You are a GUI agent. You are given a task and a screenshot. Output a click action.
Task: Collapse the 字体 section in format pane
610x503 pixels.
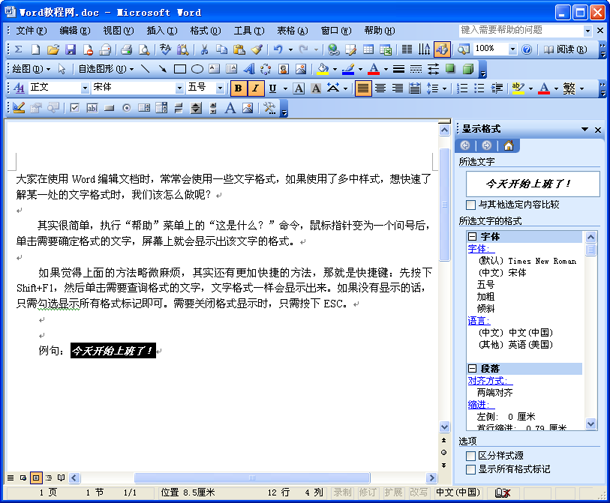(x=472, y=237)
